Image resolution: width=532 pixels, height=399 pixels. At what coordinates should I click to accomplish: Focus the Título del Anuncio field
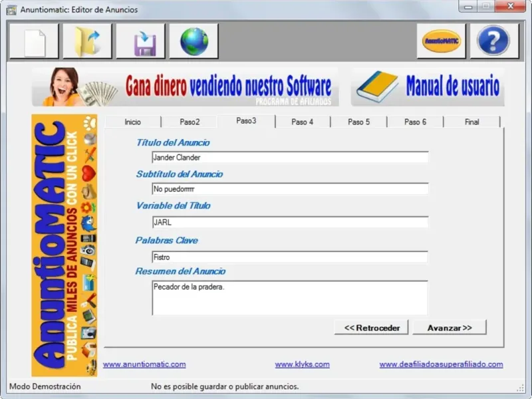click(x=290, y=158)
